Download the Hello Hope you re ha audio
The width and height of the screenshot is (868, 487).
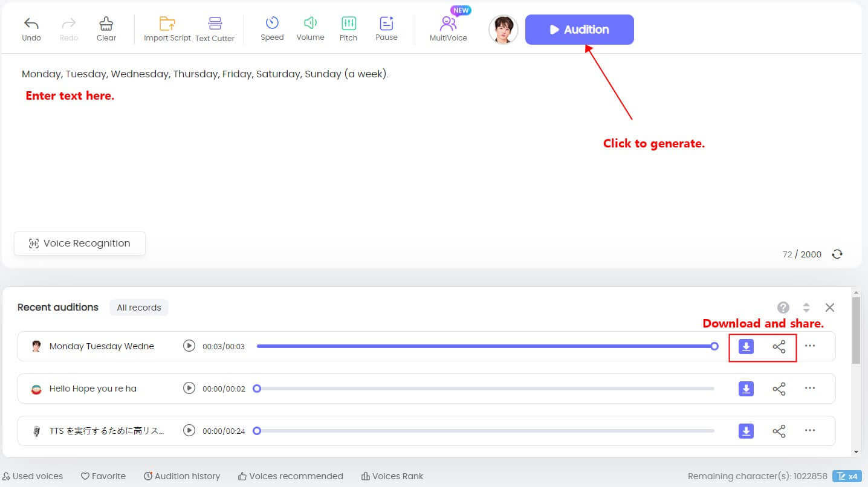click(747, 389)
